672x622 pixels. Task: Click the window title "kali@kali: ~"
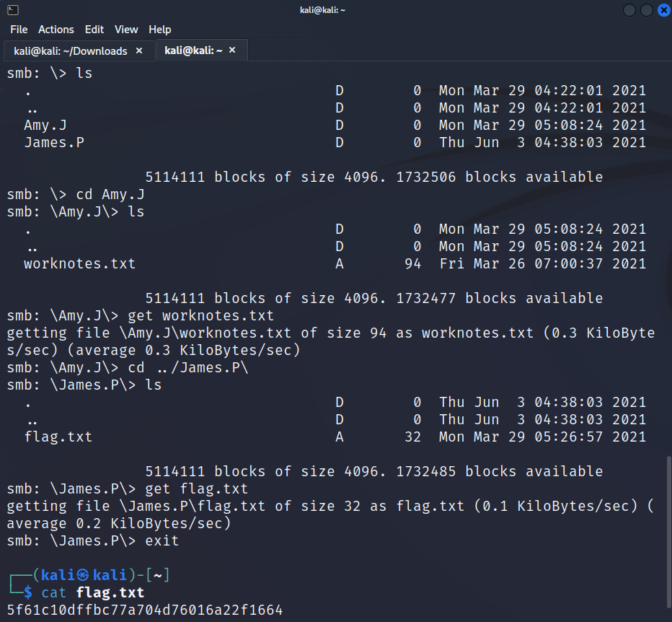[322, 10]
